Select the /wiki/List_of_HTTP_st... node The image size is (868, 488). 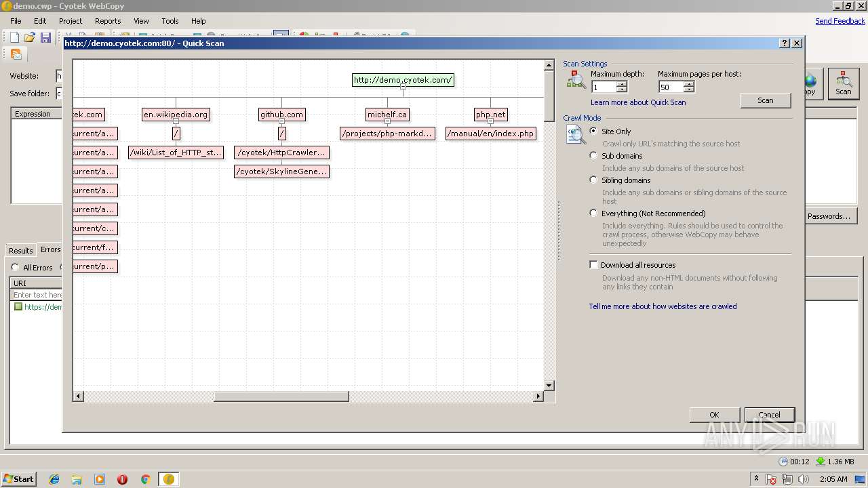tap(176, 152)
